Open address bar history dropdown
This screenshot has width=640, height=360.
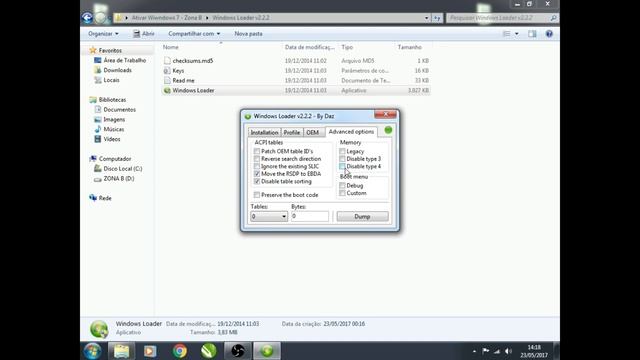coord(427,18)
